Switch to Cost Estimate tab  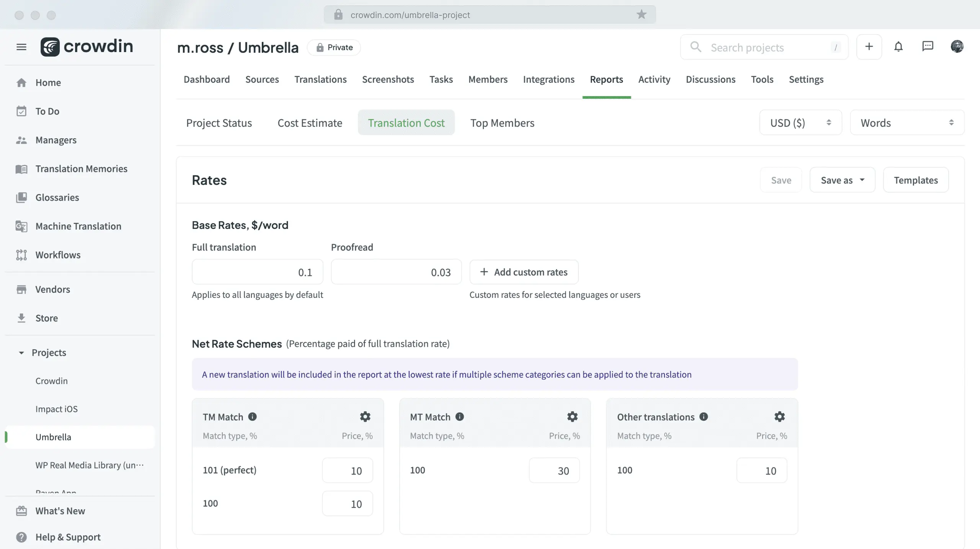[x=310, y=123]
